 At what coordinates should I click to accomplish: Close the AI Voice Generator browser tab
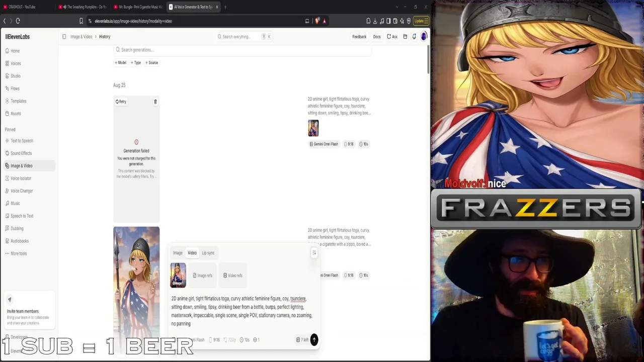217,7
